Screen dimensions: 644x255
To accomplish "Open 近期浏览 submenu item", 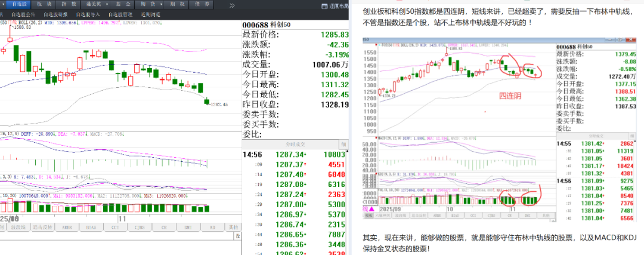I will 150,14.
